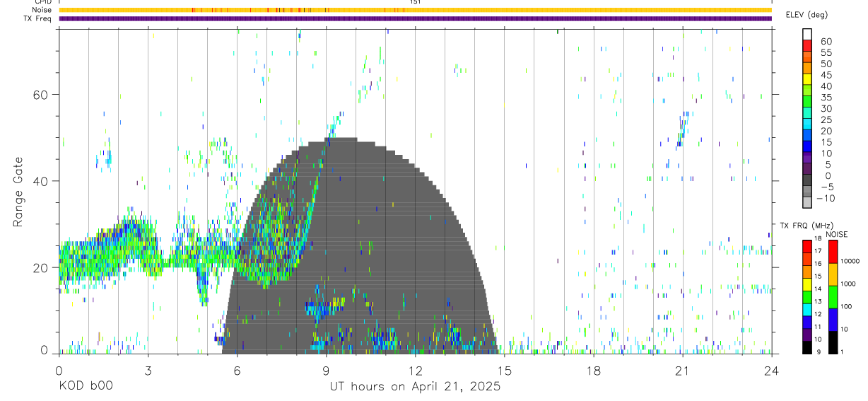This screenshot has height=401, width=868.
Task: Click the x-axis tick label '21'
Action: (682, 371)
